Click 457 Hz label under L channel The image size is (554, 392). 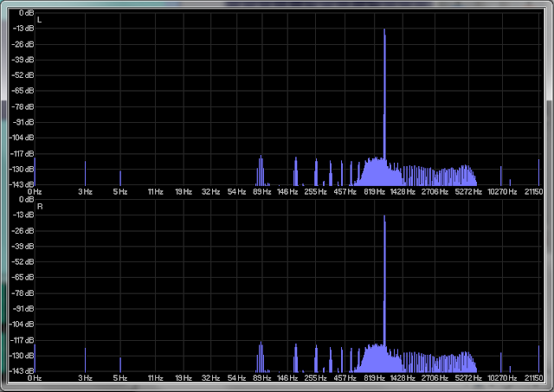click(x=345, y=192)
